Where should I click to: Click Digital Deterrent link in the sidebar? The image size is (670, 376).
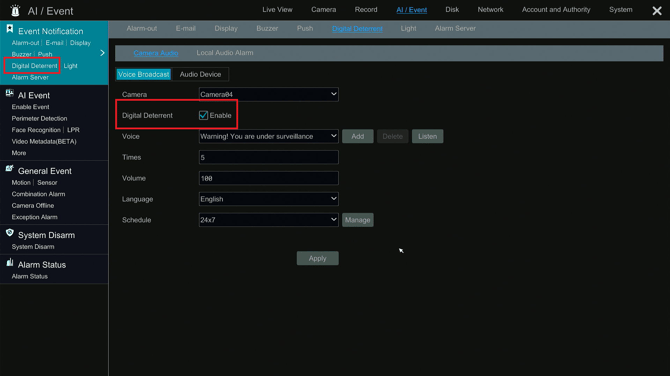pyautogui.click(x=34, y=66)
